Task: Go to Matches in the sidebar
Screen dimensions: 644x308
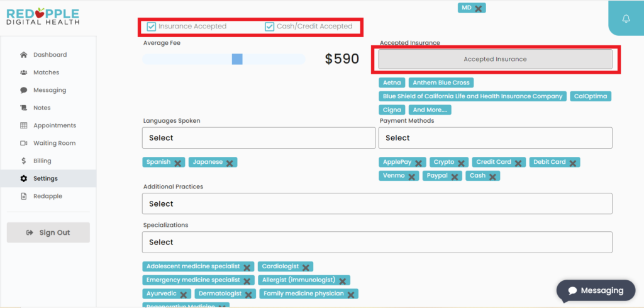Action: coord(48,72)
